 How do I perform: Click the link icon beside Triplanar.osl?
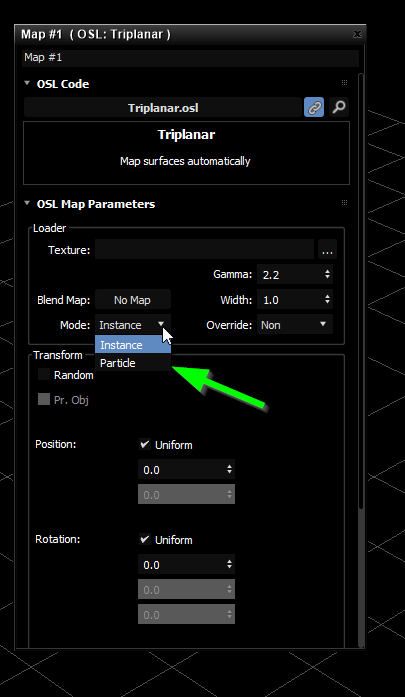point(314,107)
